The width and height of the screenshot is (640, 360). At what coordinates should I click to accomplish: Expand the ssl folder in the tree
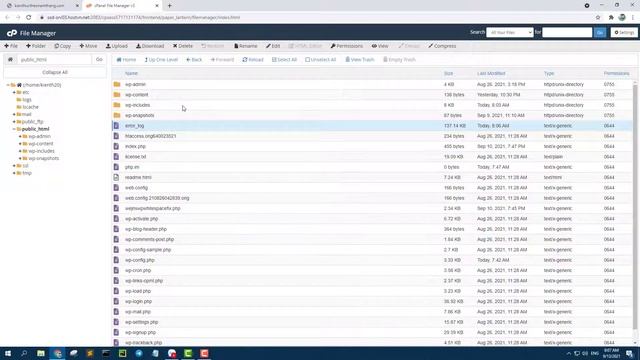point(14,166)
